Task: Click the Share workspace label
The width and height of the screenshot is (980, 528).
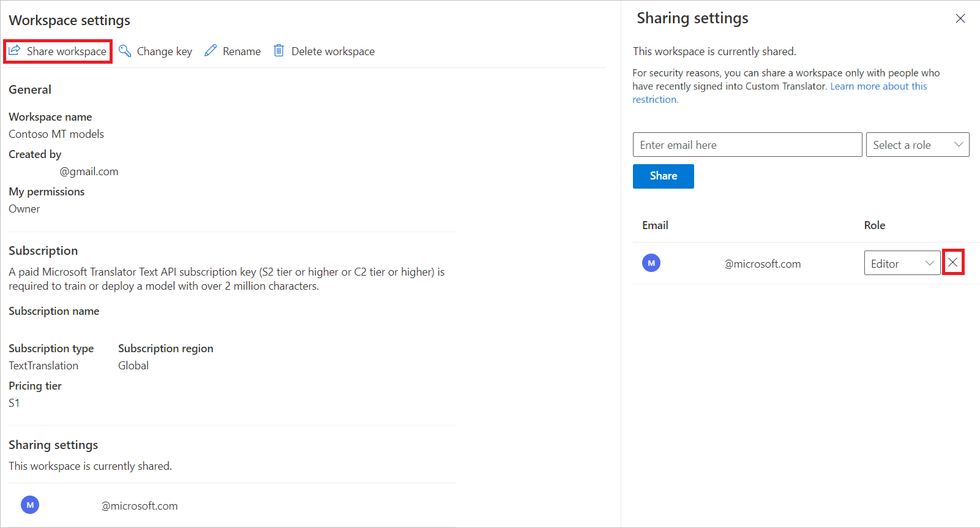Action: click(x=67, y=51)
